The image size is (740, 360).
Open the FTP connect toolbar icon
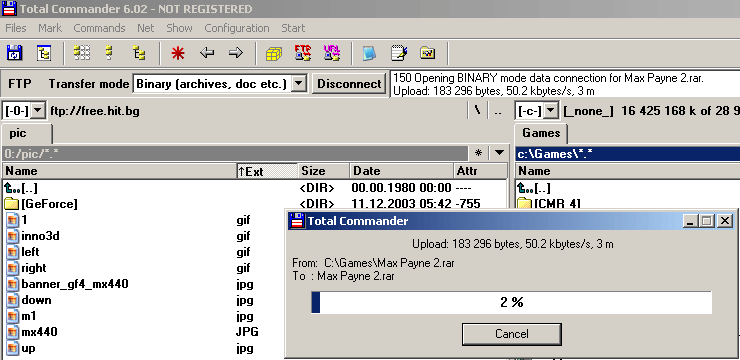point(303,53)
